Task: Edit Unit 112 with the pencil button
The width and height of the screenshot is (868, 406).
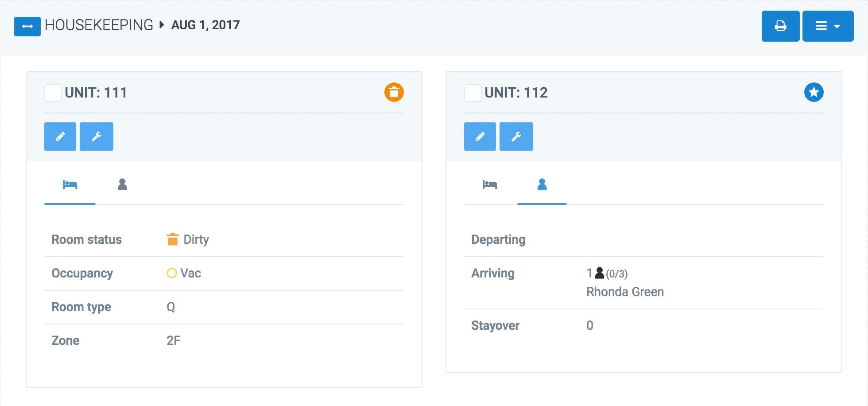Action: point(480,137)
